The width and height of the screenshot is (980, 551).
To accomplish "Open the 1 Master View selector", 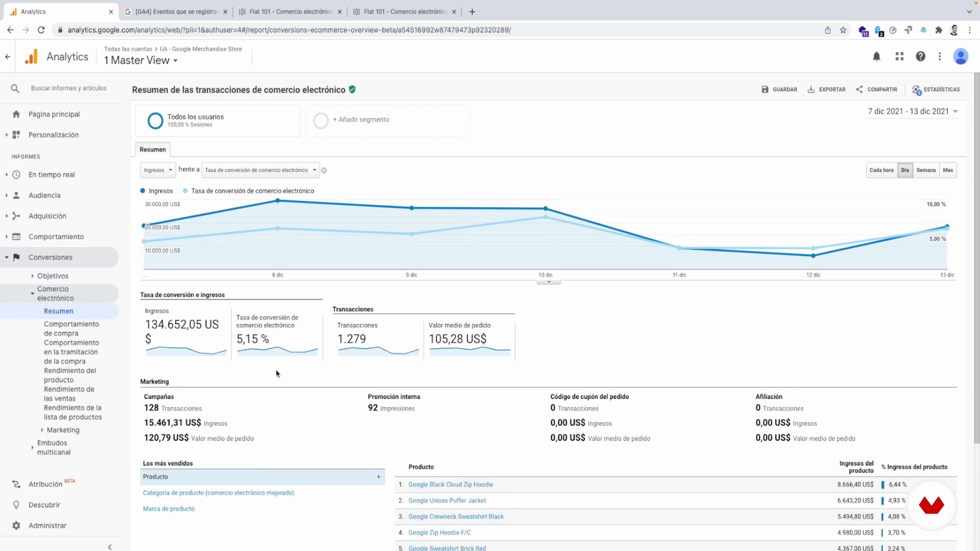I will tap(141, 60).
